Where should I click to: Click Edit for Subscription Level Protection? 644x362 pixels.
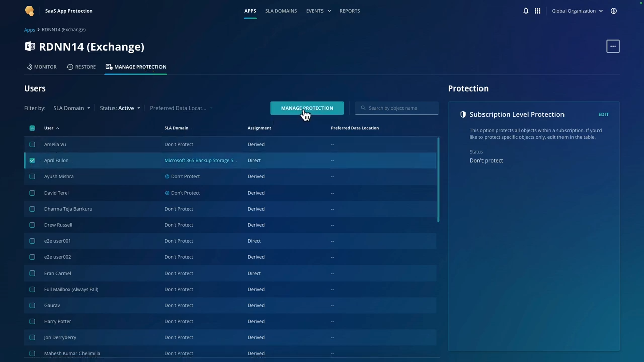(x=603, y=114)
